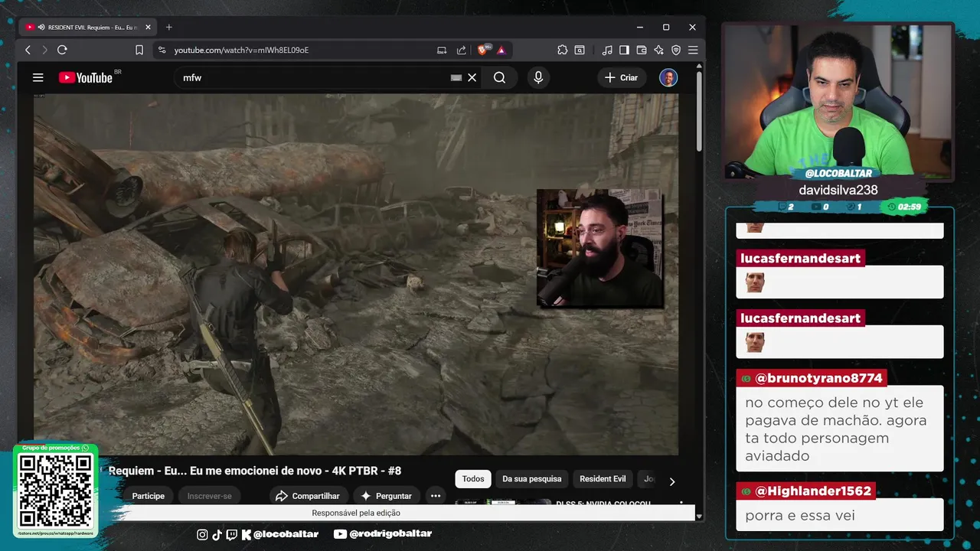Select the RESIDENT EVIL Requiem browser tab
This screenshot has height=551, width=980.
click(88, 27)
